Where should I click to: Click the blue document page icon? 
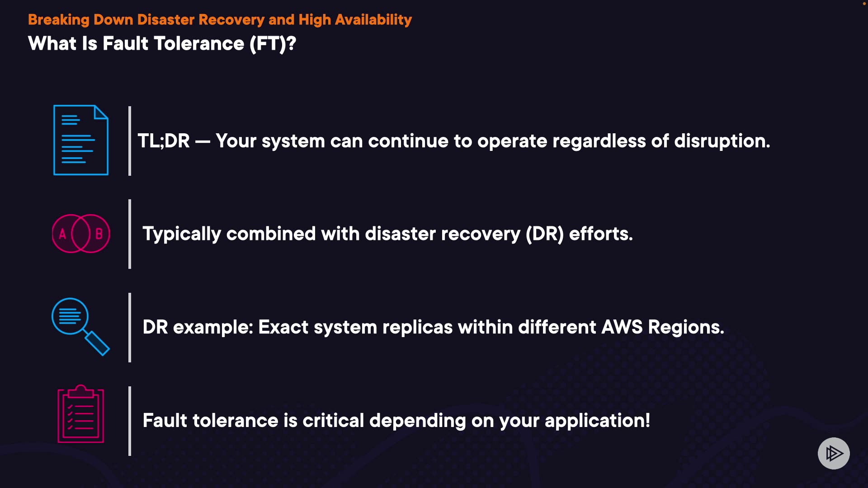click(81, 140)
